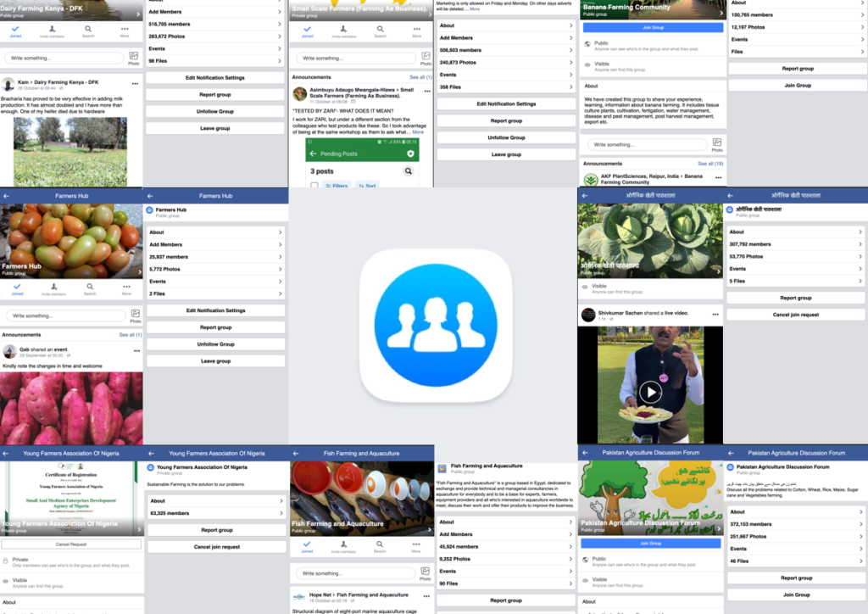Viewport: 868px width, 614px height.
Task: Click "More" link in Asimbuyu's post text
Action: click(x=418, y=132)
